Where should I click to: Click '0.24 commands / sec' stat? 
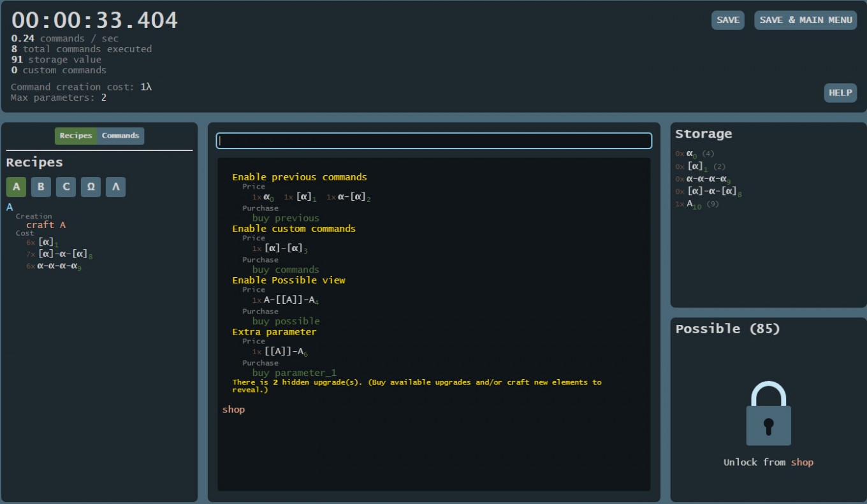click(x=65, y=38)
